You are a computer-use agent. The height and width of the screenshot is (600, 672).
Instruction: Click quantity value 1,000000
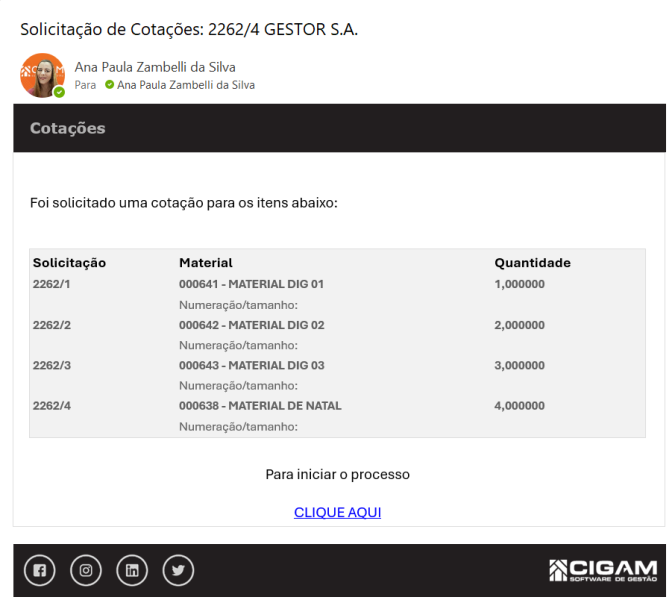tap(519, 284)
